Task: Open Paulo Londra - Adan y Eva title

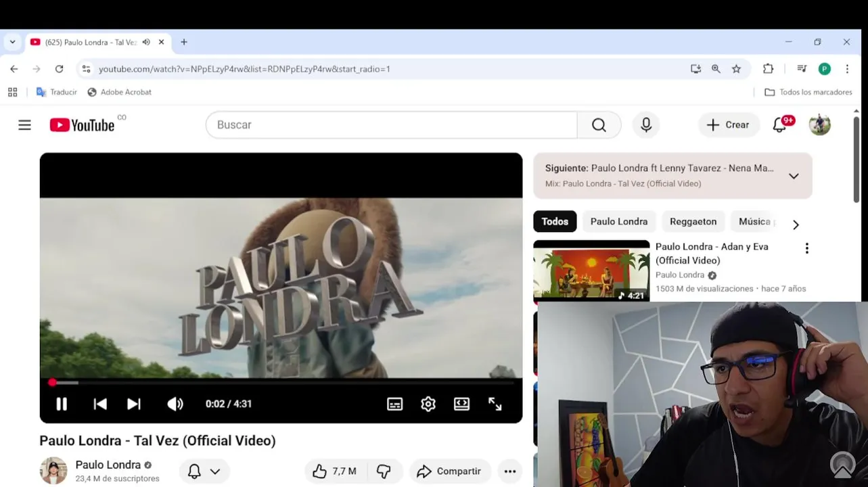Action: click(712, 254)
